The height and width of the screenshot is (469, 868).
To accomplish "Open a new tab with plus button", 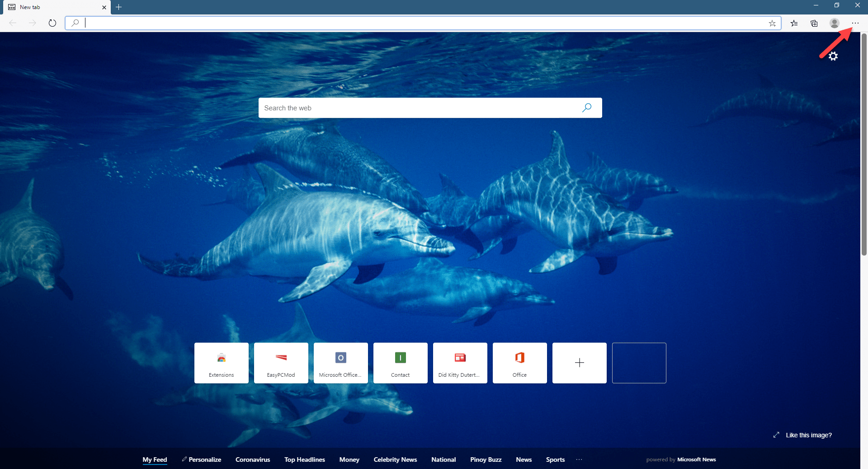I will [x=119, y=7].
